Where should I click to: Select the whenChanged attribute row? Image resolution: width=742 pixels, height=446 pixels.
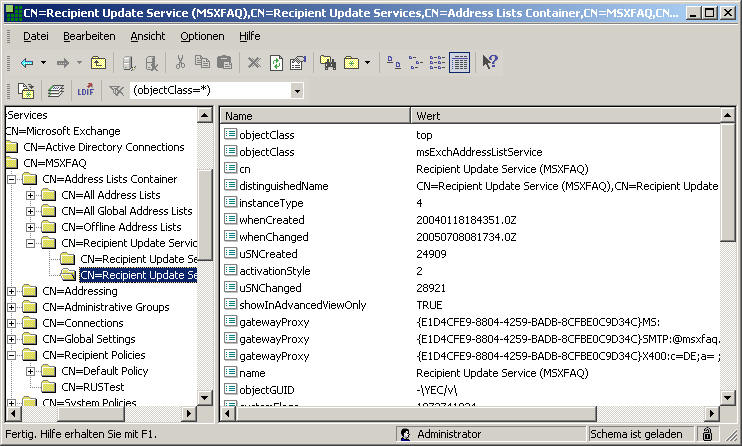pos(471,237)
